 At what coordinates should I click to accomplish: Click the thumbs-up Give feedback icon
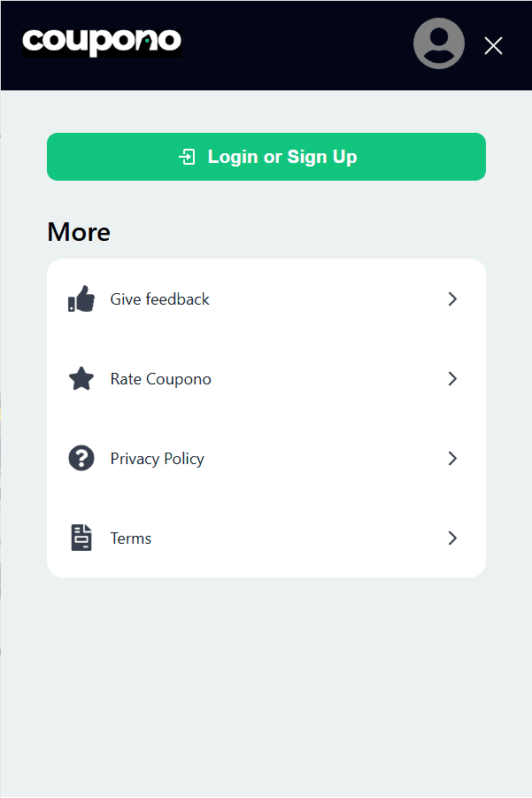pos(81,298)
